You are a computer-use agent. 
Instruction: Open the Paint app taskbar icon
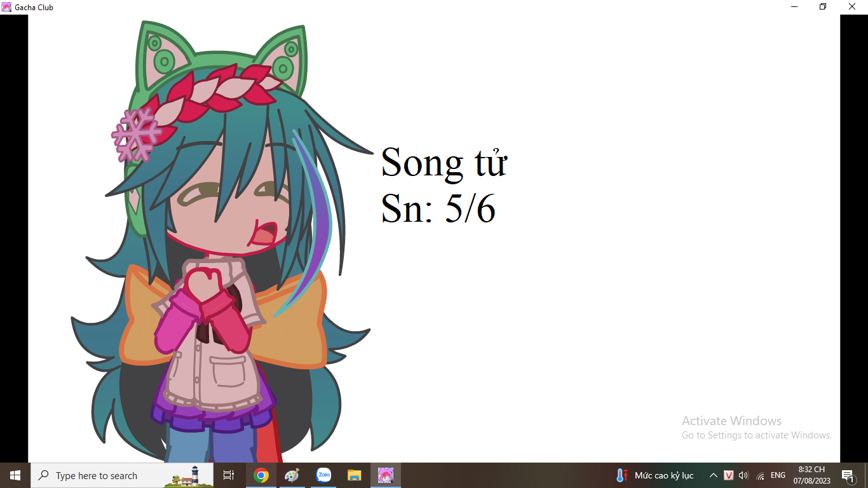292,475
